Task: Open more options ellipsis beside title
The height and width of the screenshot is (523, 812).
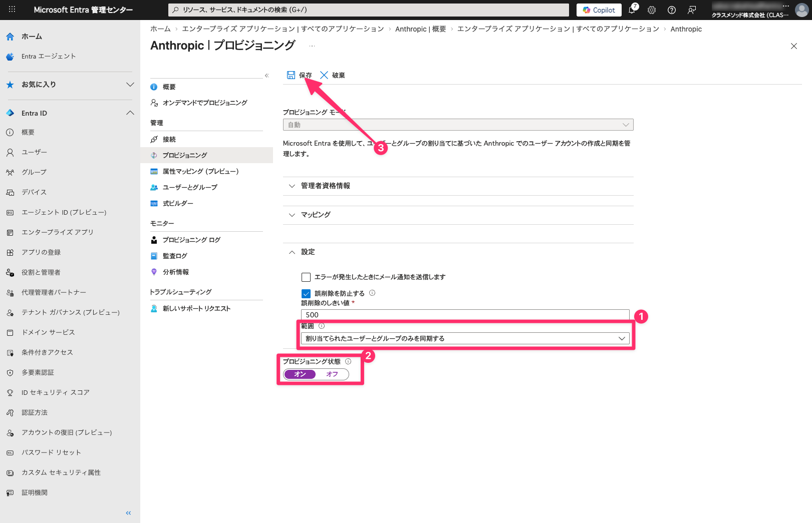Action: [312, 46]
